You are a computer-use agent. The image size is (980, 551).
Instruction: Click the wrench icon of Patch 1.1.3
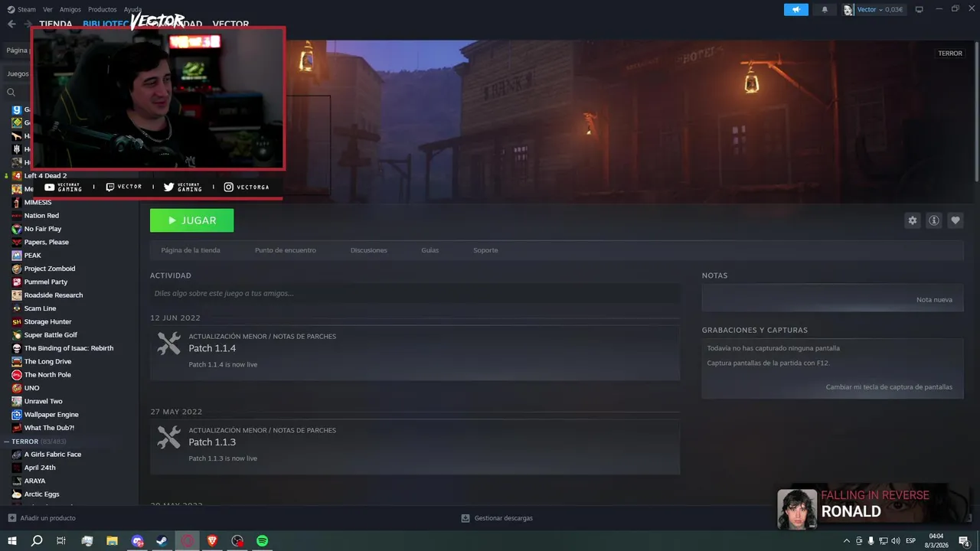(168, 438)
